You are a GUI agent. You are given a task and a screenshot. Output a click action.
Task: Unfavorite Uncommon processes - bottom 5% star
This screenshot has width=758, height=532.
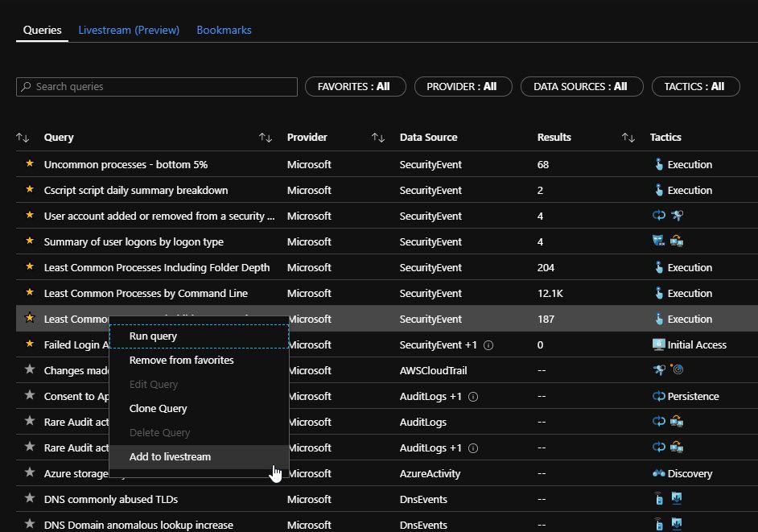[30, 164]
